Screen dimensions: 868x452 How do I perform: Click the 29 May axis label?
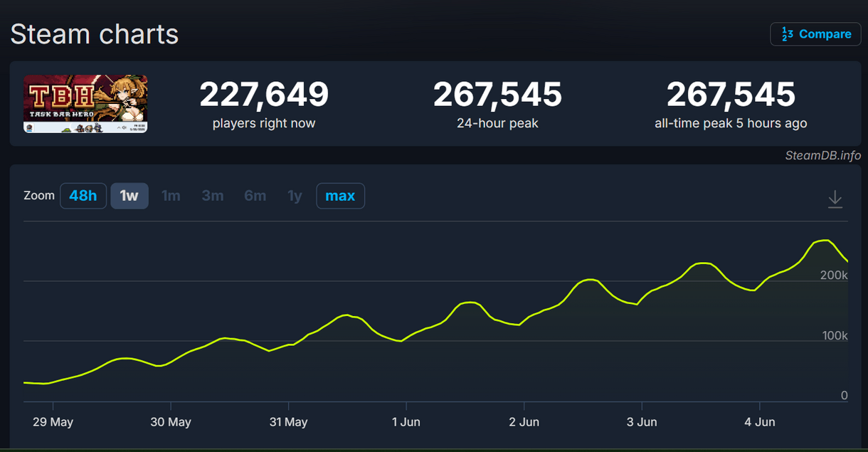pos(53,422)
